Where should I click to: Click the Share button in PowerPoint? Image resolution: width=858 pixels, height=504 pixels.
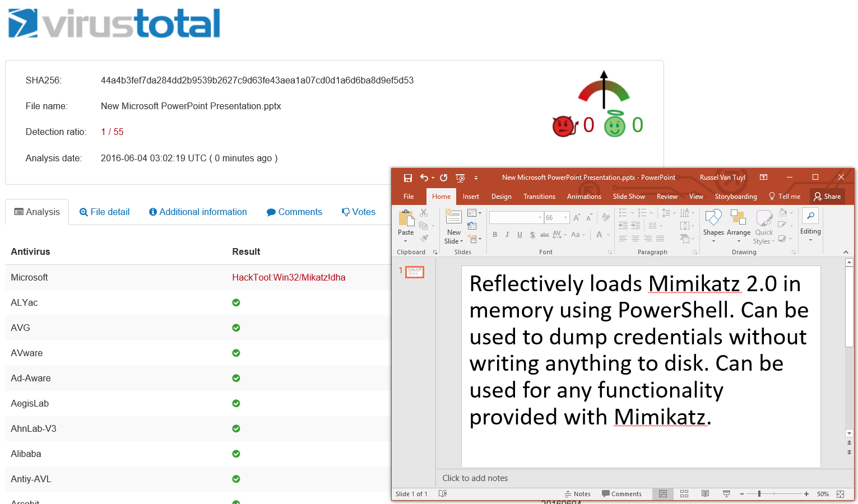point(827,197)
